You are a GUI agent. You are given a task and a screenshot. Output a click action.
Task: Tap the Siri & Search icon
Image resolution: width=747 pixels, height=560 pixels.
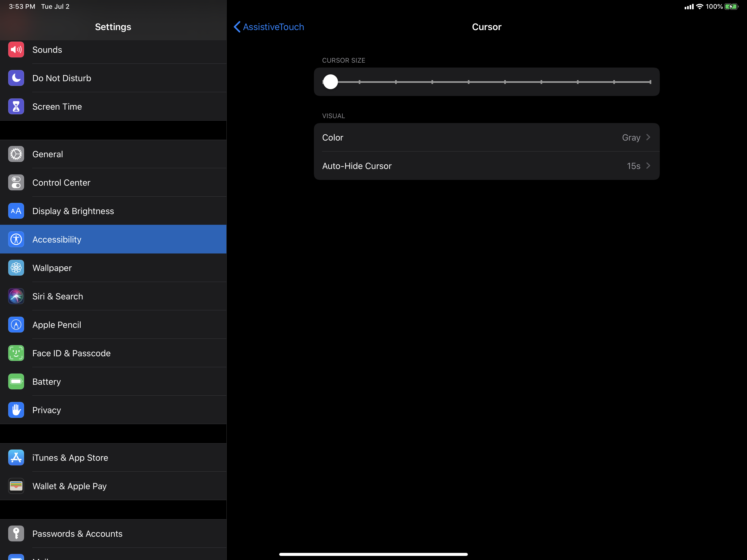point(16,296)
